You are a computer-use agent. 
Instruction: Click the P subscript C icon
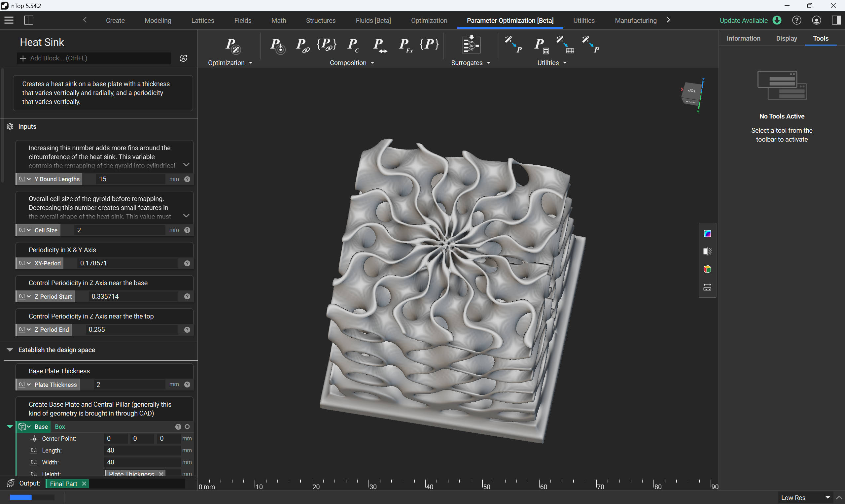point(353,46)
